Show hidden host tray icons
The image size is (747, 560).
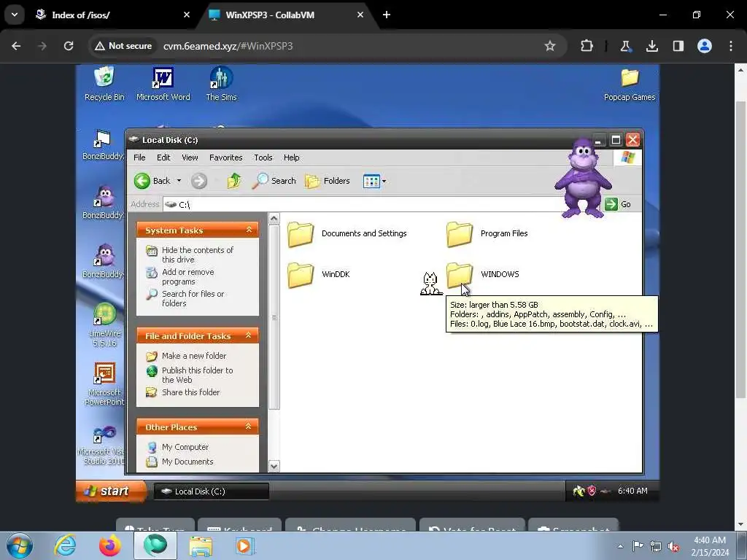(x=620, y=546)
